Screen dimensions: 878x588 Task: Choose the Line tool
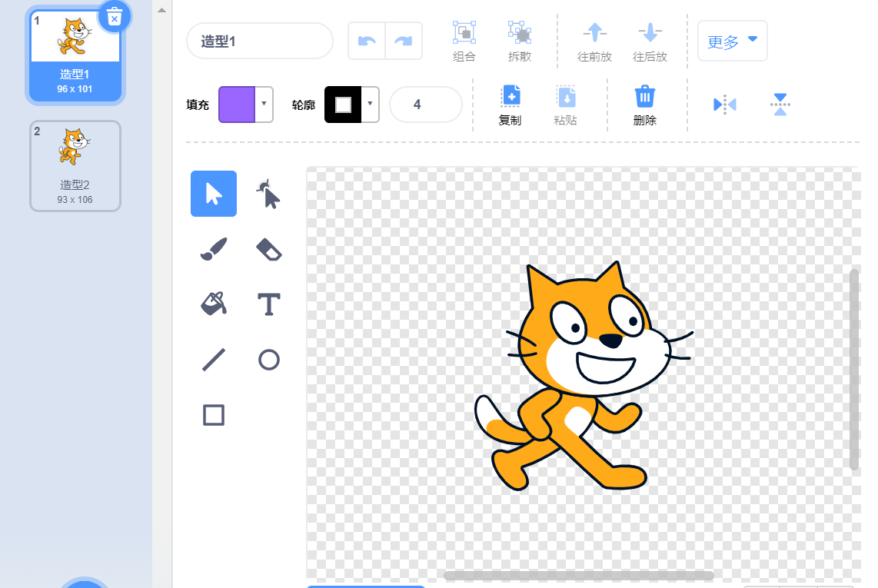tap(213, 360)
